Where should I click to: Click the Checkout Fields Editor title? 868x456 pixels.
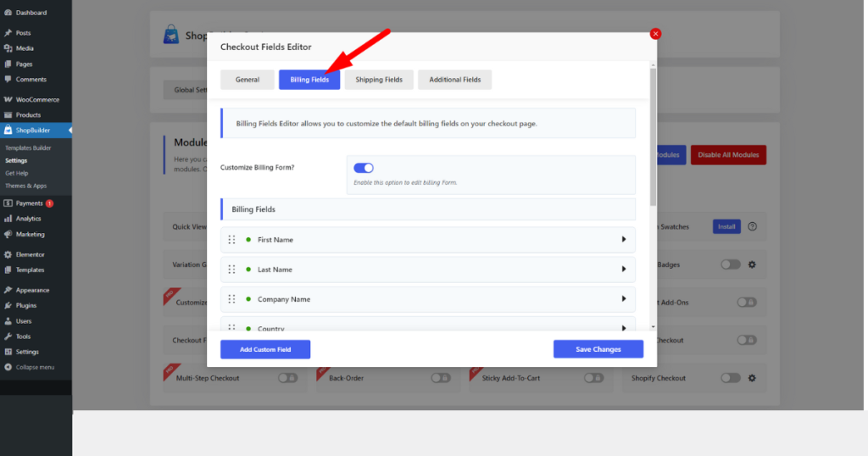[265, 47]
